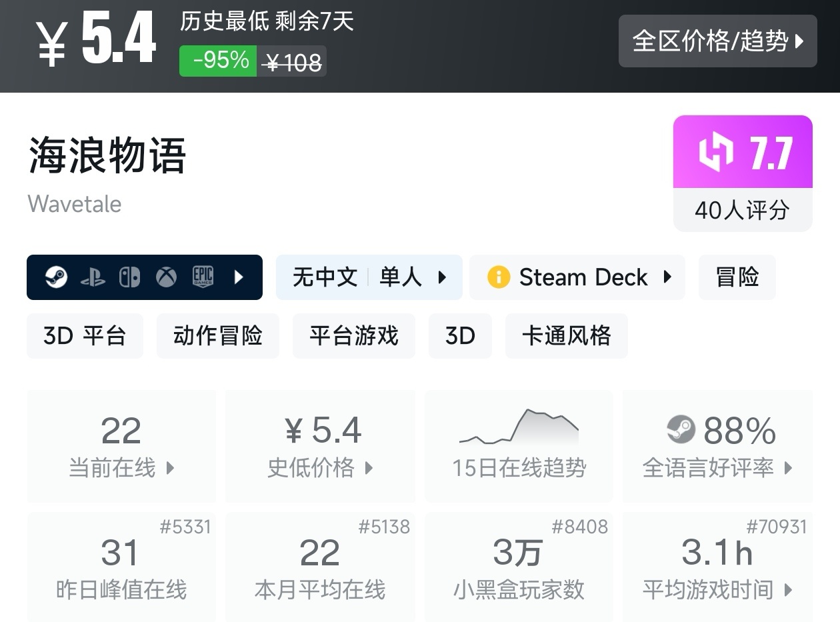Click the Epic Games store icon

click(x=203, y=277)
